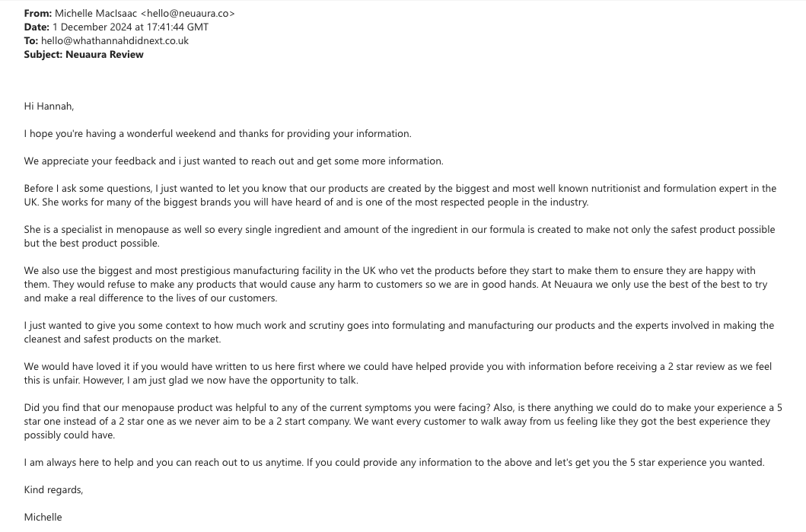Click the bold From: header label
Viewport: 806px width, 532px height.
coord(37,13)
